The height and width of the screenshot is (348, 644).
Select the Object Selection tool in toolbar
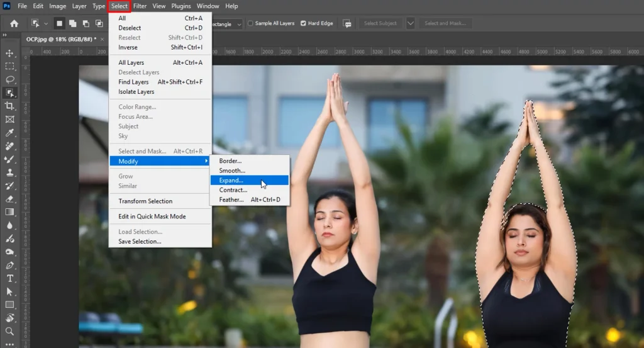click(x=9, y=93)
